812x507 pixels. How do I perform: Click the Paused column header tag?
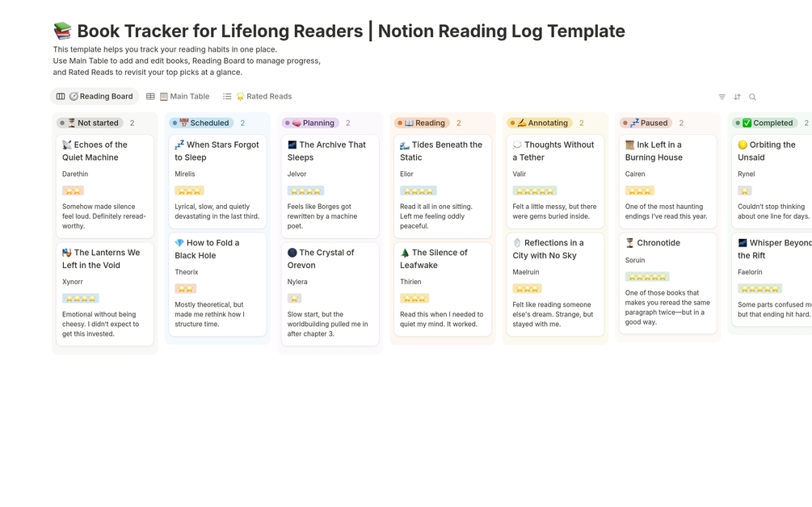(646, 124)
